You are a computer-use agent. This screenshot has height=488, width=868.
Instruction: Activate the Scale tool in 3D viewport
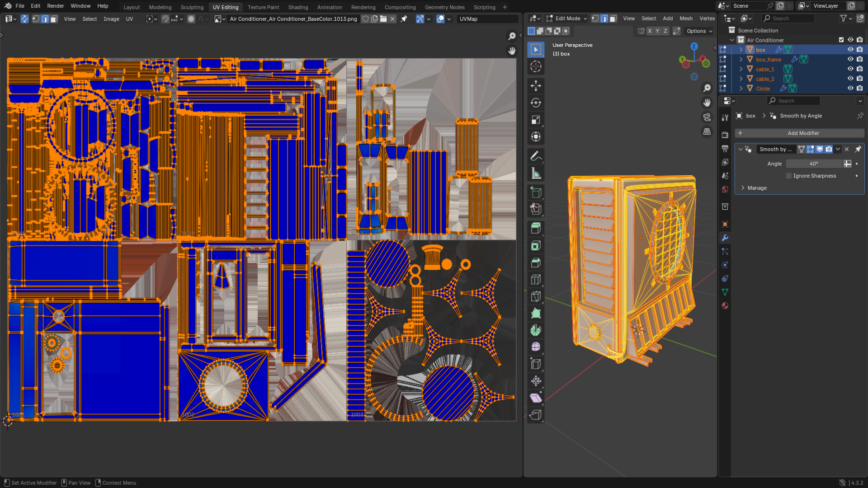click(x=536, y=120)
